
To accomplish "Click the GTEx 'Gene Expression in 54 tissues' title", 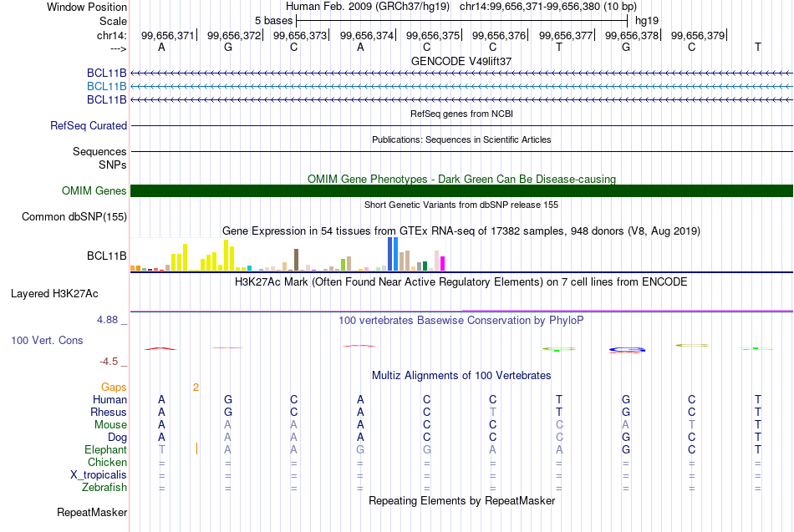I will tap(461, 231).
